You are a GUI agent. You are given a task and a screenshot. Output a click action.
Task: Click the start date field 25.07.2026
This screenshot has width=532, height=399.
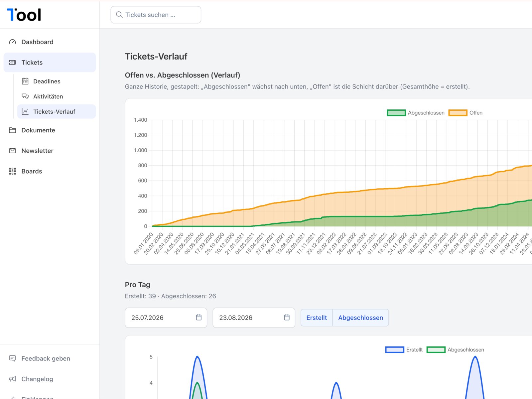point(166,318)
